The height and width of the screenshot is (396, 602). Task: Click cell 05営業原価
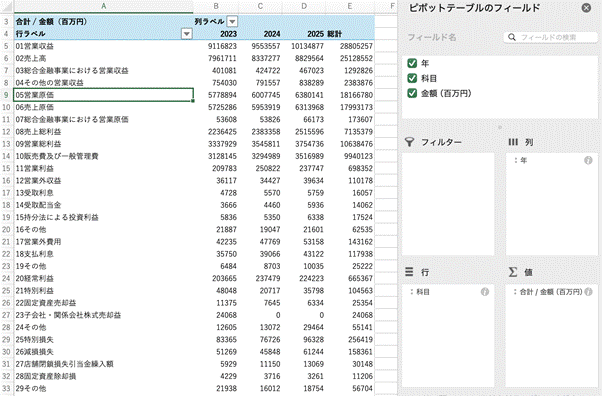(x=104, y=95)
